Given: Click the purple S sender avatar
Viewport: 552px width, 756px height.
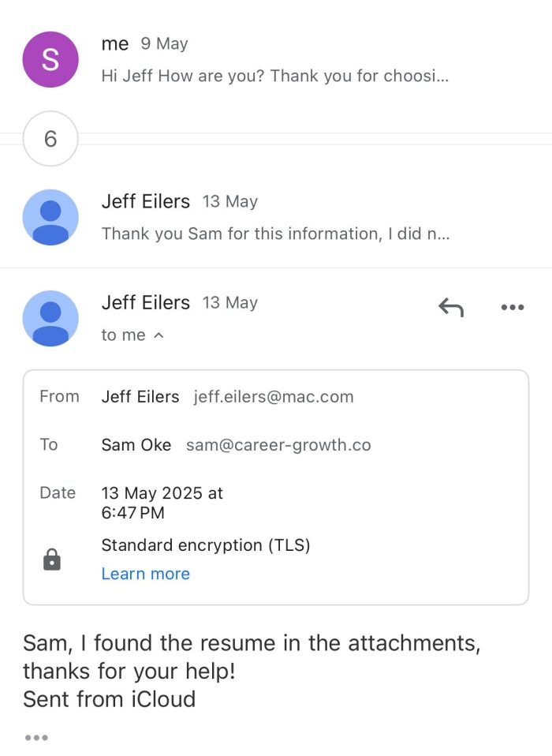Looking at the screenshot, I should pos(50,59).
